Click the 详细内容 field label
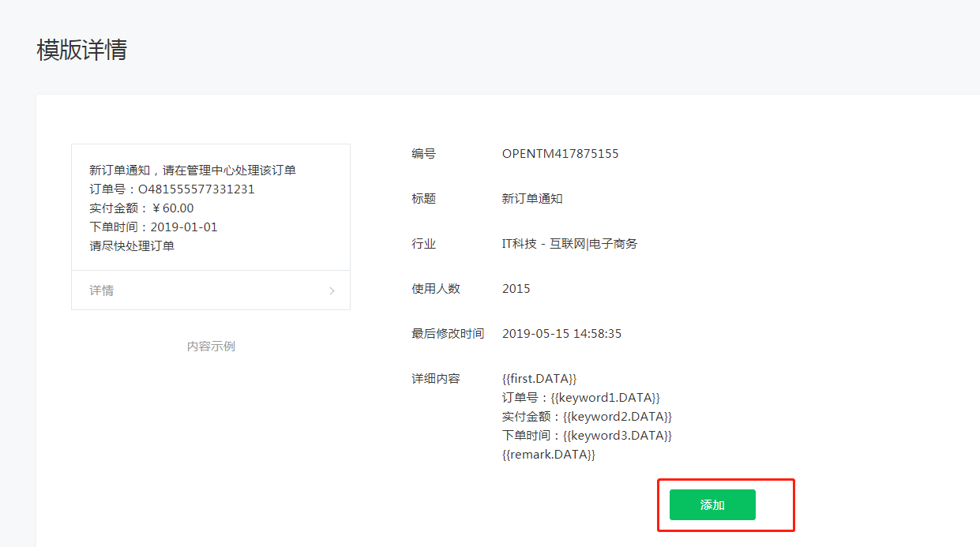Image resolution: width=980 pixels, height=547 pixels. pyautogui.click(x=435, y=379)
